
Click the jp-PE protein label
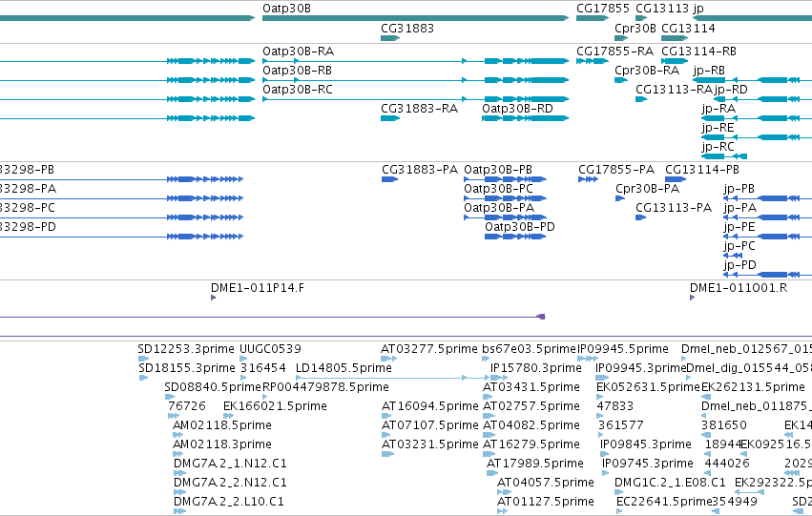(739, 227)
